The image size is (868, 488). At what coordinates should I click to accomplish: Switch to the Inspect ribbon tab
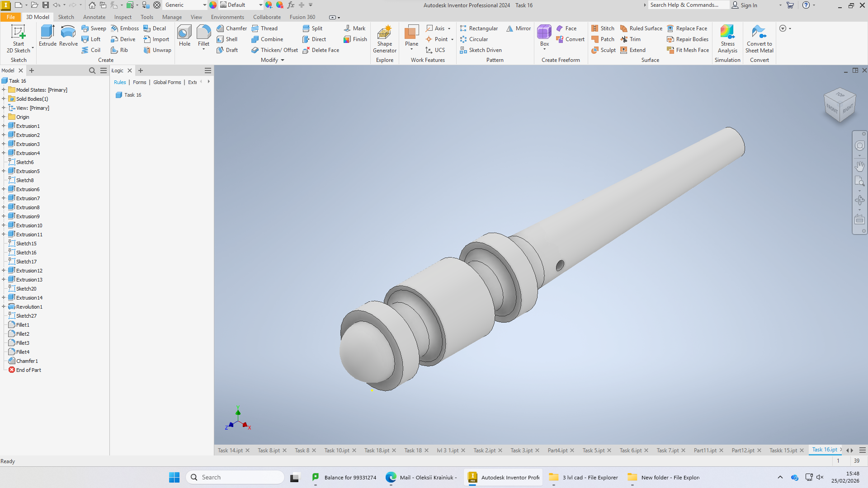123,17
